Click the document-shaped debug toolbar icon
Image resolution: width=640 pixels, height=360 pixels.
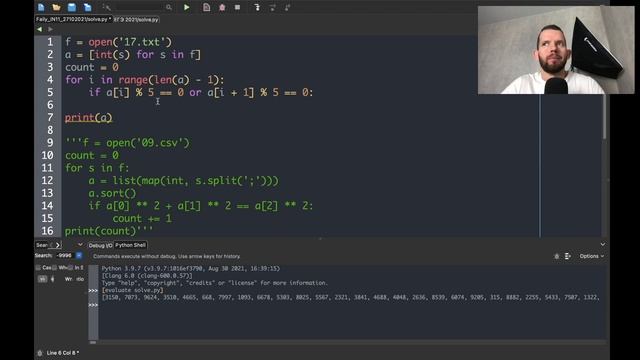coord(207,7)
